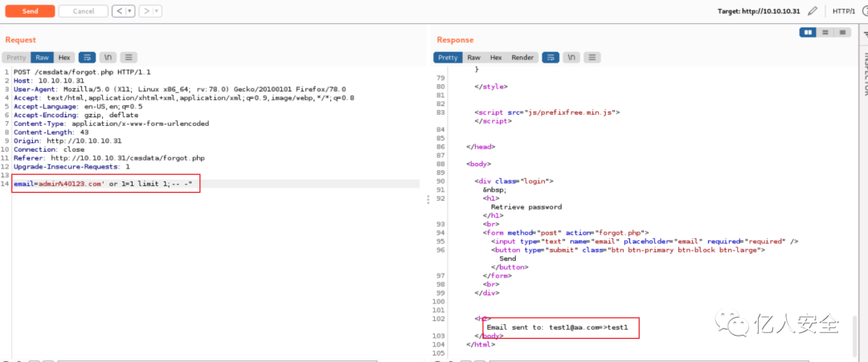This screenshot has width=868, height=362.
Task: Click the 'Retrieve password' response text
Action: pyautogui.click(x=526, y=207)
